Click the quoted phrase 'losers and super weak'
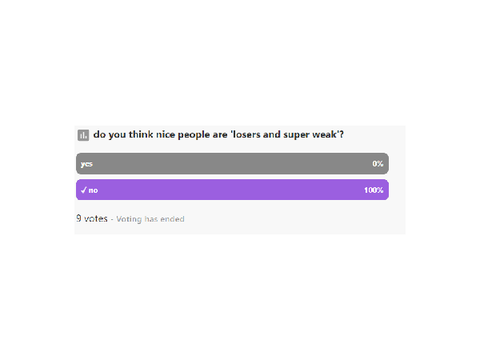Image resolution: width=480 pixels, height=360 pixels. click(285, 135)
